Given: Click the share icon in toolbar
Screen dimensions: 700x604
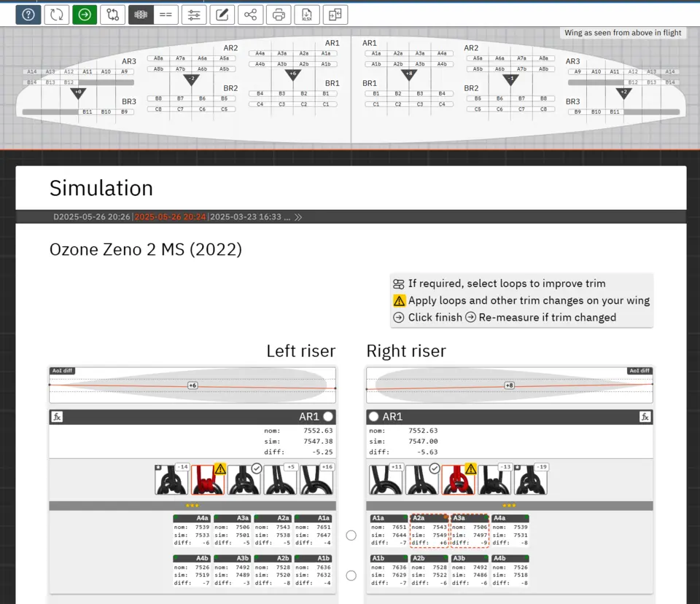Looking at the screenshot, I should tap(250, 15).
